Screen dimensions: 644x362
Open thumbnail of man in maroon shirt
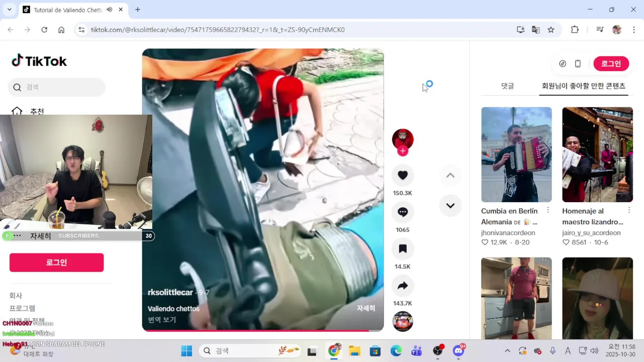pos(516,298)
